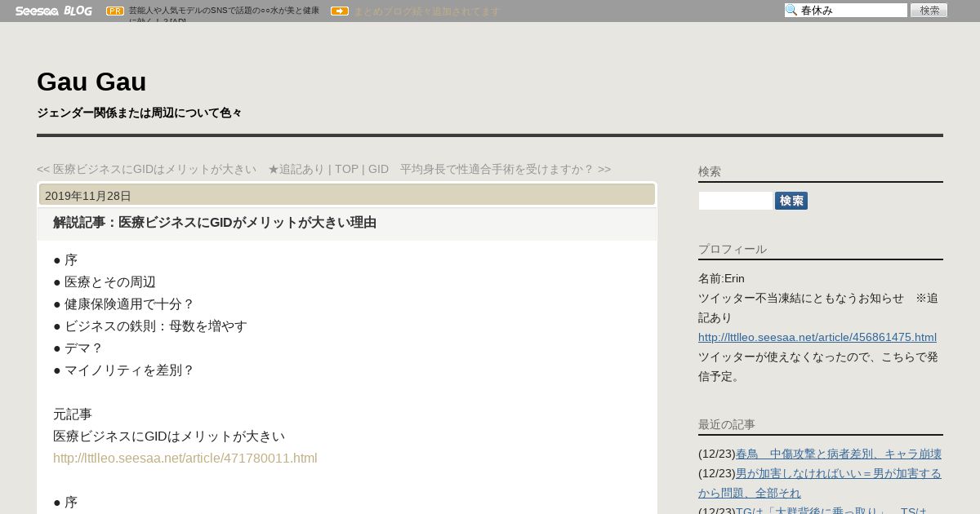This screenshot has height=514, width=980.
Task: Open the lttlleo.seesaa.net/article/471780011.html link in article
Action: 185,458
